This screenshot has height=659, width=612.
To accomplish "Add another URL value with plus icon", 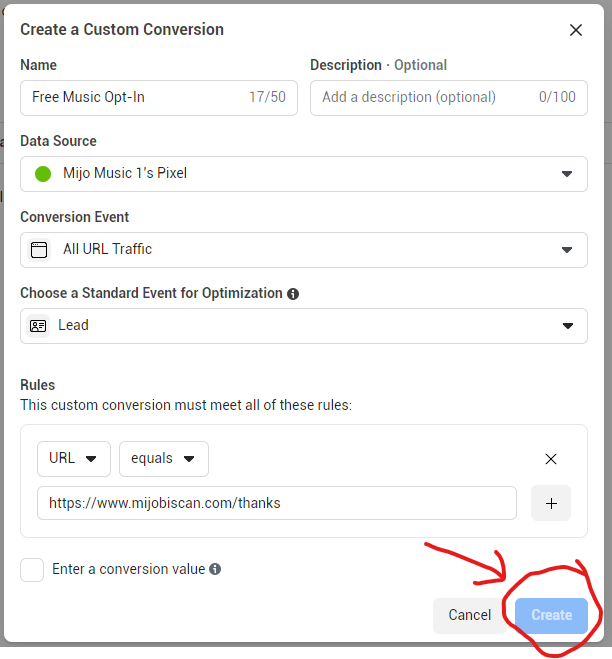I will pyautogui.click(x=551, y=503).
